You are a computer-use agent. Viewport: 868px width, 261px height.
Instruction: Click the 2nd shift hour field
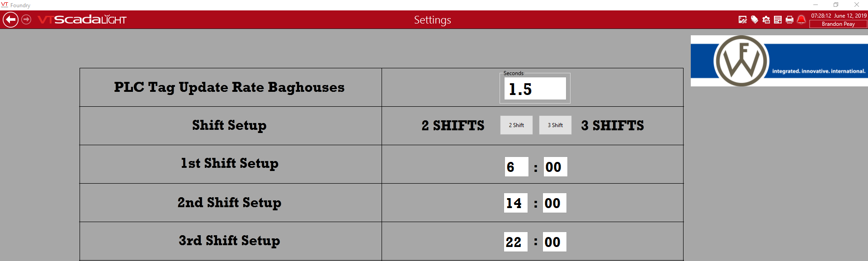(515, 203)
